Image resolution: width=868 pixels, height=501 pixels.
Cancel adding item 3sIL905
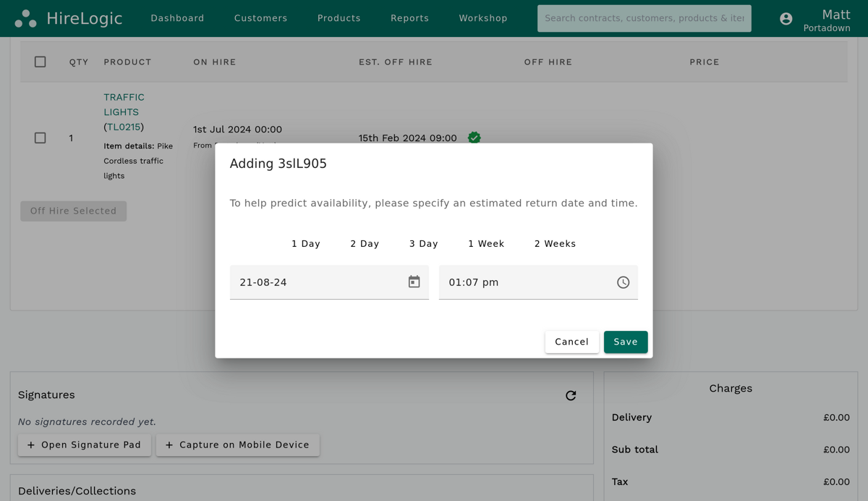[x=571, y=341]
